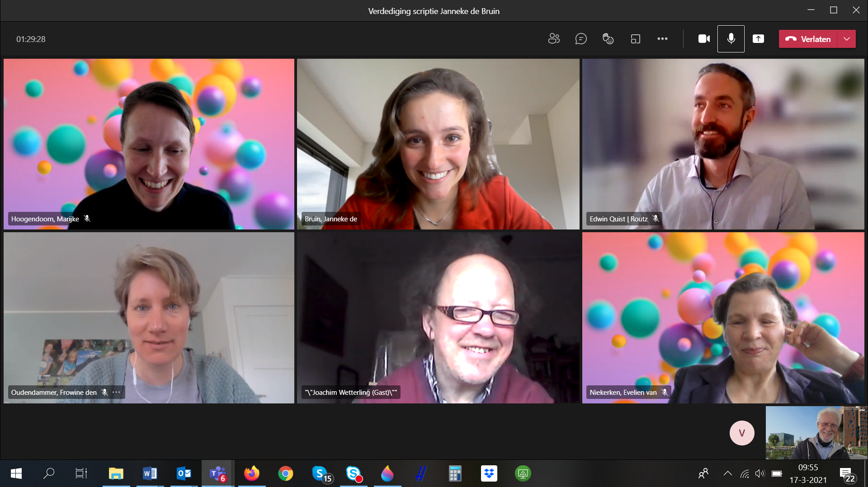Switch to Google Chrome on the taskbar

click(x=286, y=473)
